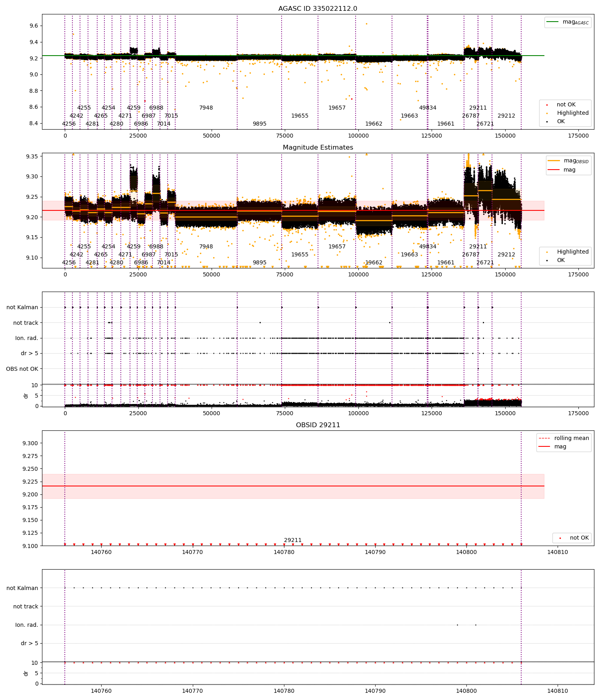
Task: Click the 'not Kalman' row label in third plot
Action: tap(22, 307)
